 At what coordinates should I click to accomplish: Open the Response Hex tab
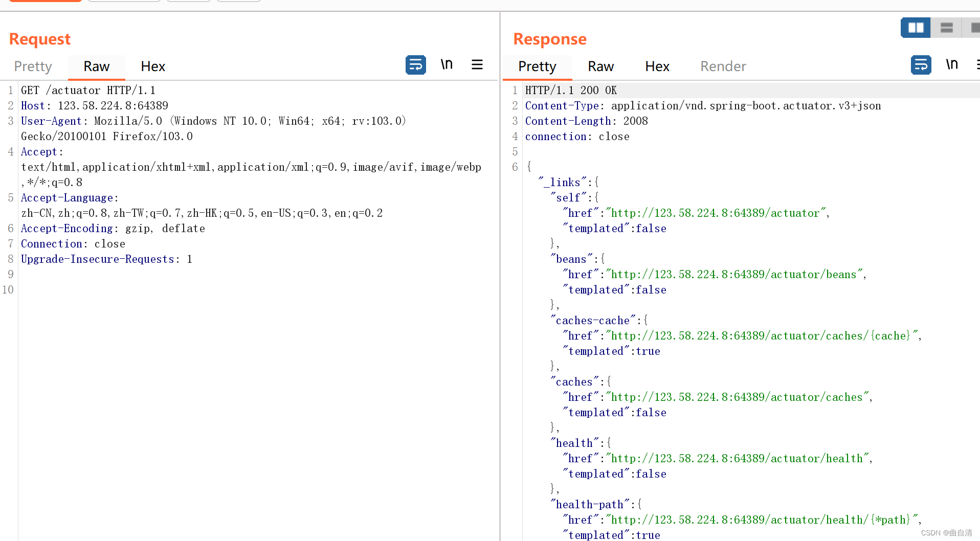click(x=657, y=66)
